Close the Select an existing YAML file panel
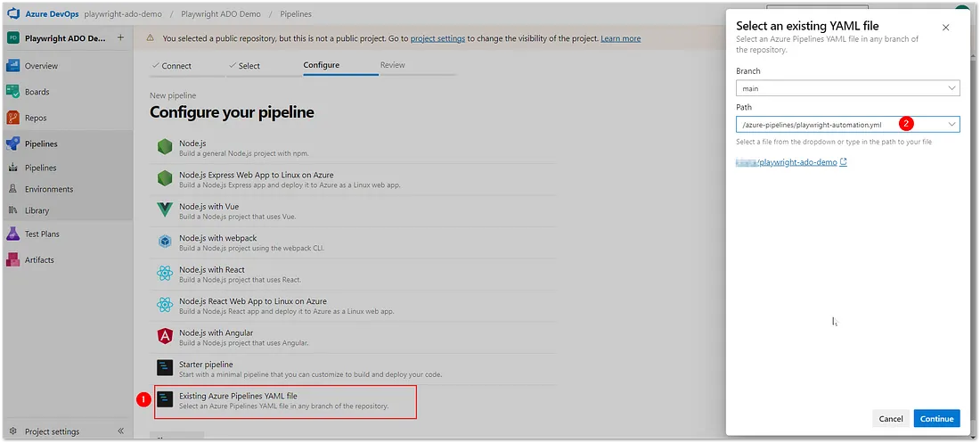Screen dimensions: 980x443 tap(945, 28)
